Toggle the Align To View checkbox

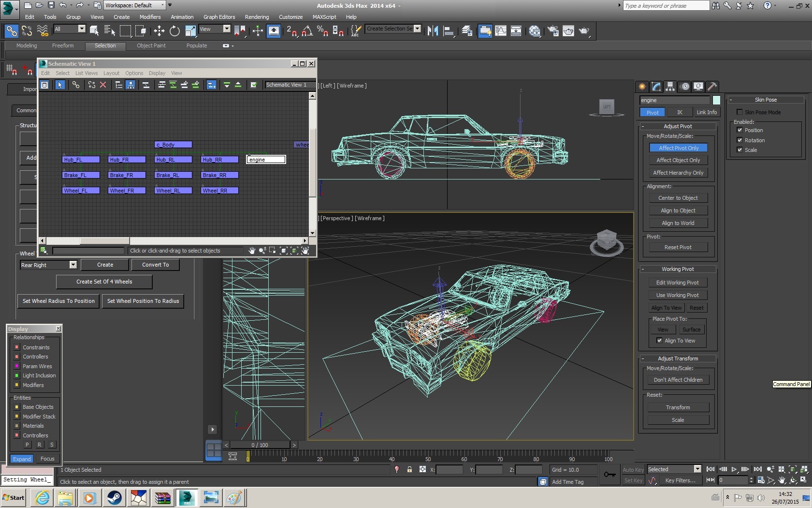pos(659,341)
